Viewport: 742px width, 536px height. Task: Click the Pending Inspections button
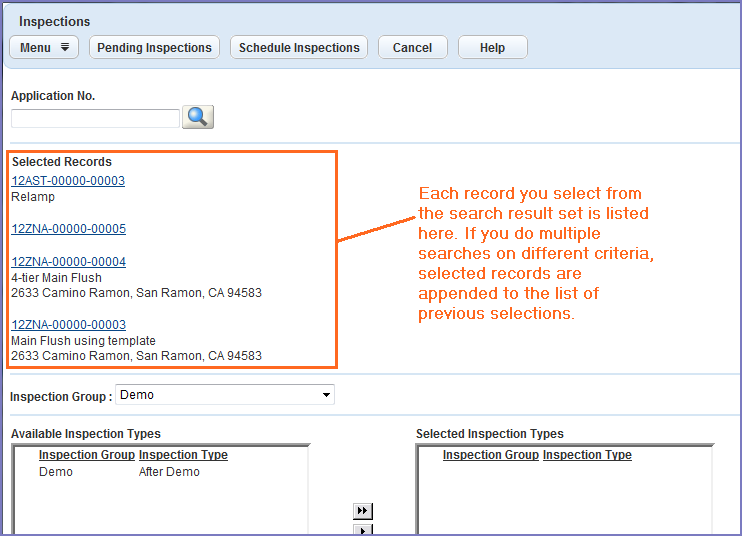(x=155, y=48)
